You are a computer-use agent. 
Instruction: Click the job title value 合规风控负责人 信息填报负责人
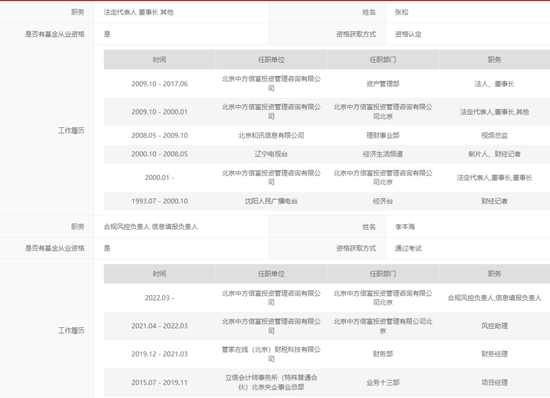click(x=151, y=227)
